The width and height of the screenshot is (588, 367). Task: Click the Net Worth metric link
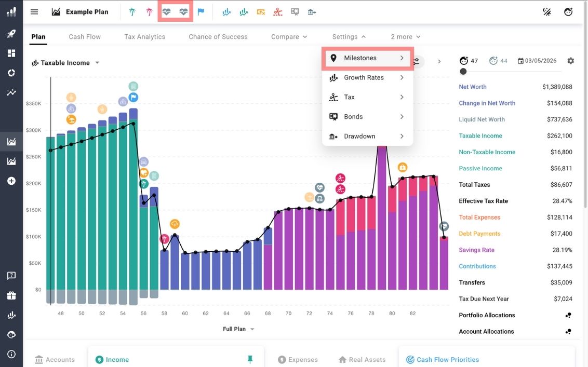coord(472,87)
